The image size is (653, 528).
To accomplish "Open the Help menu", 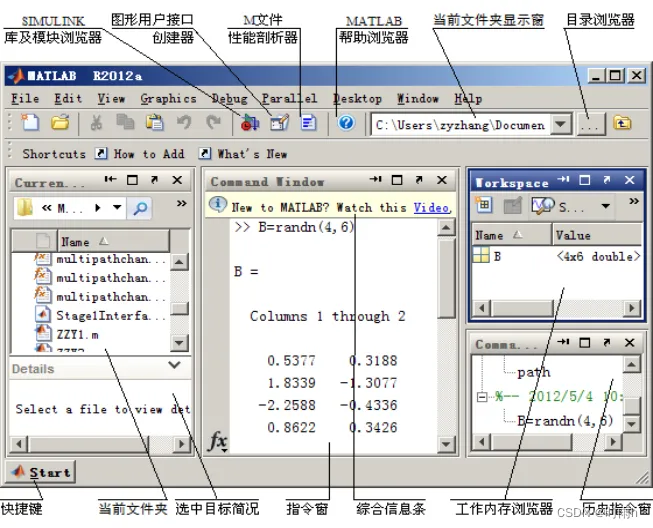I will 469,99.
